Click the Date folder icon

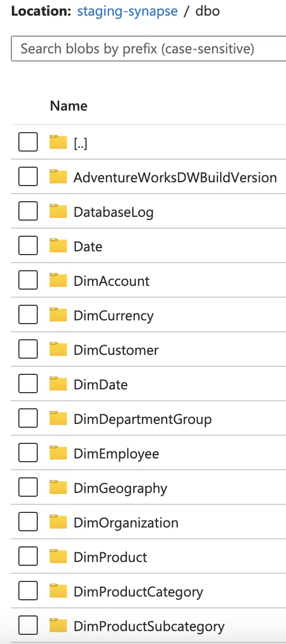[58, 245]
